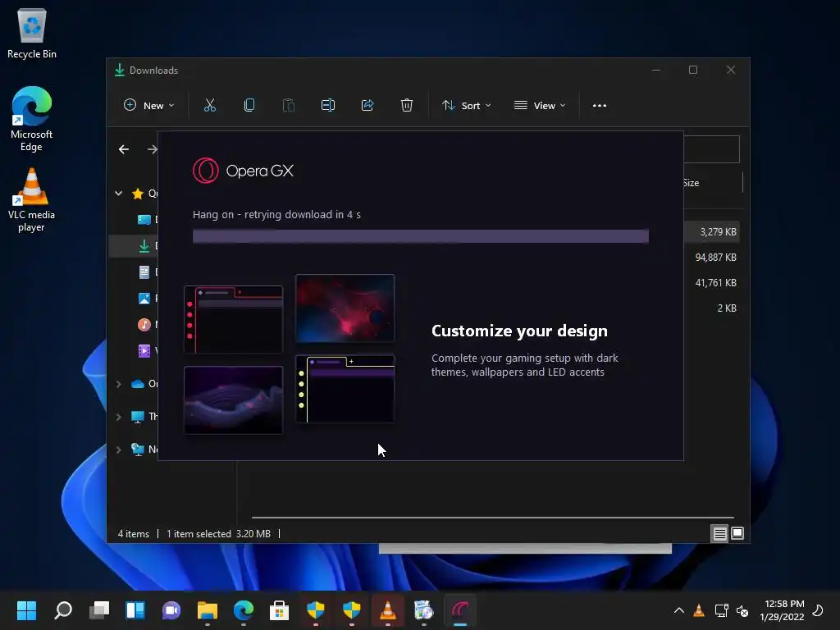Click the Size column header
Image resolution: width=840 pixels, height=630 pixels.
pos(691,183)
